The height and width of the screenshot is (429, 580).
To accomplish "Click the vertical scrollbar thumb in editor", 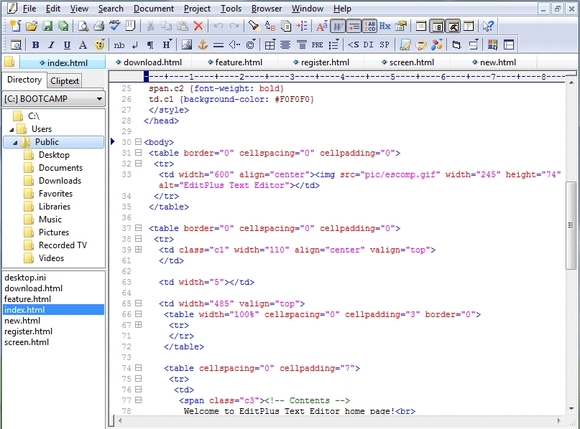I will 571,226.
